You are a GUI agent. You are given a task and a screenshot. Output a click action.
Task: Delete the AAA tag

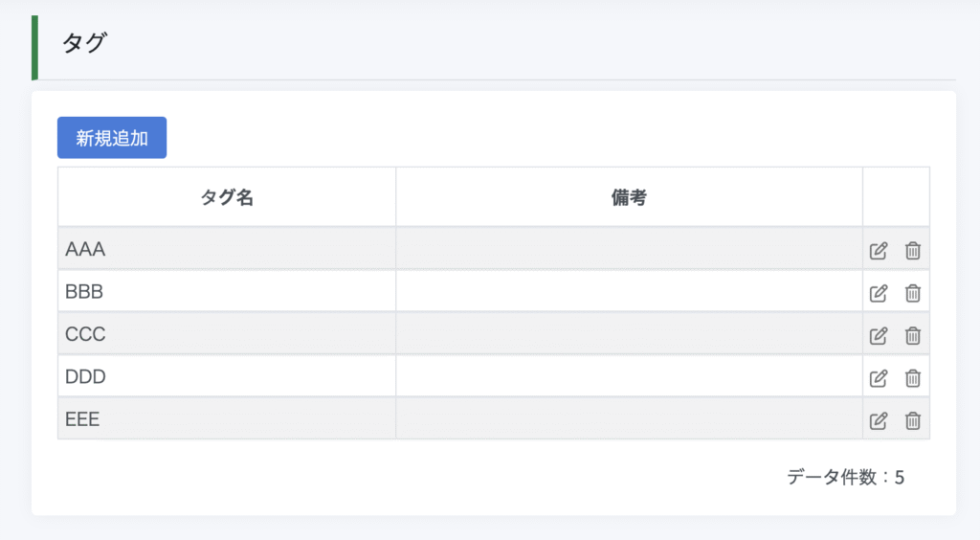(x=912, y=251)
